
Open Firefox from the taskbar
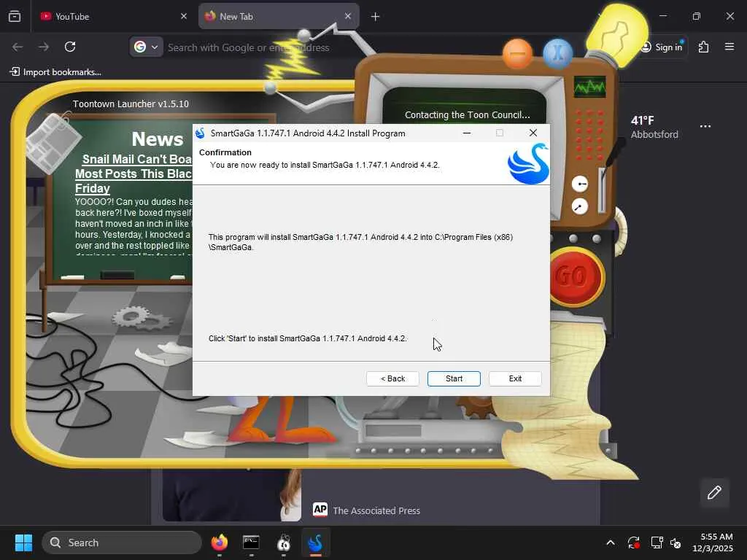tap(219, 542)
